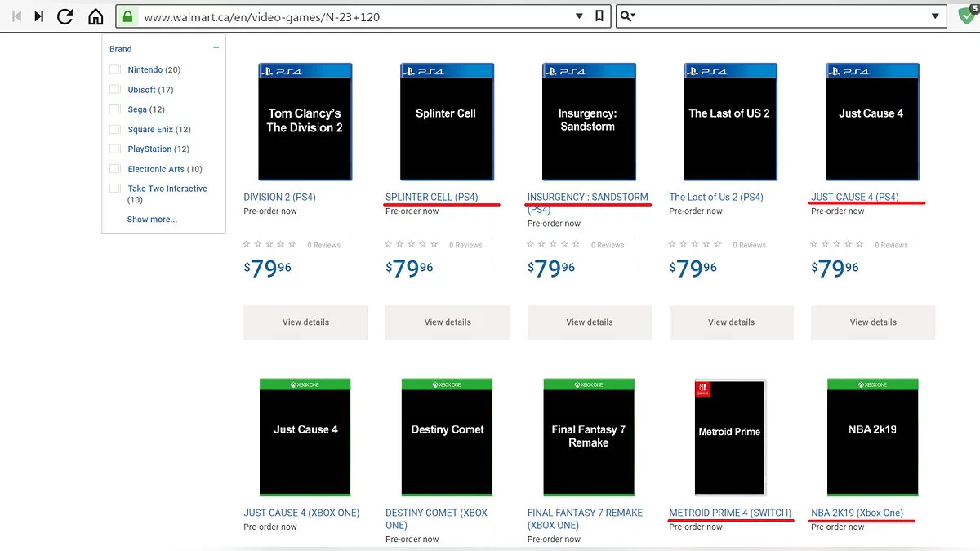Open the Just Cause 4 PS4 cover image
980x551 pixels.
[x=871, y=122]
